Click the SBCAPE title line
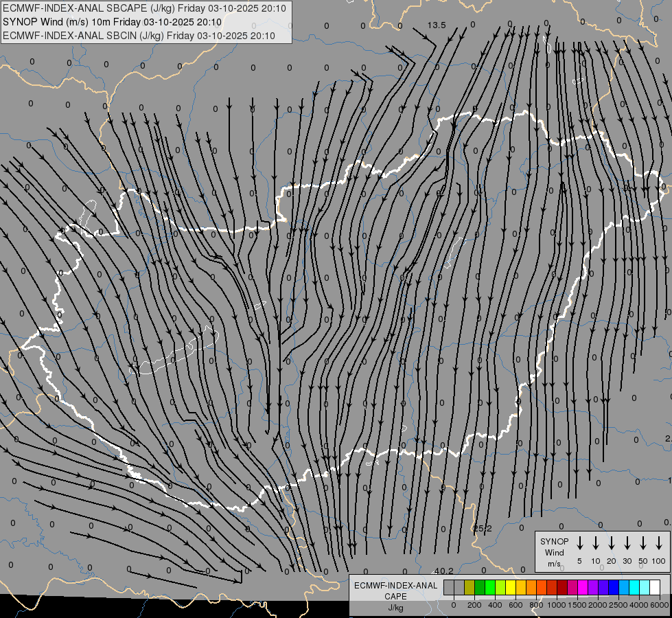 (144, 9)
